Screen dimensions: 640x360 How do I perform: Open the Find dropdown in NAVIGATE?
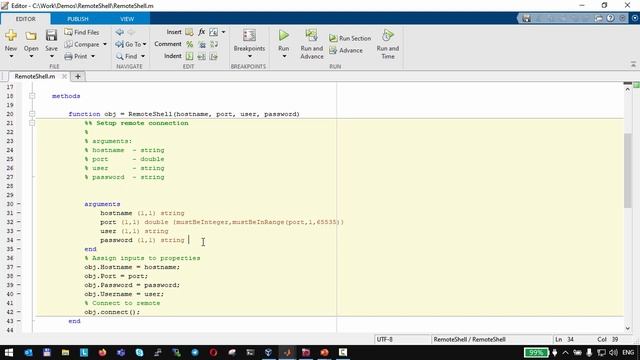point(130,56)
